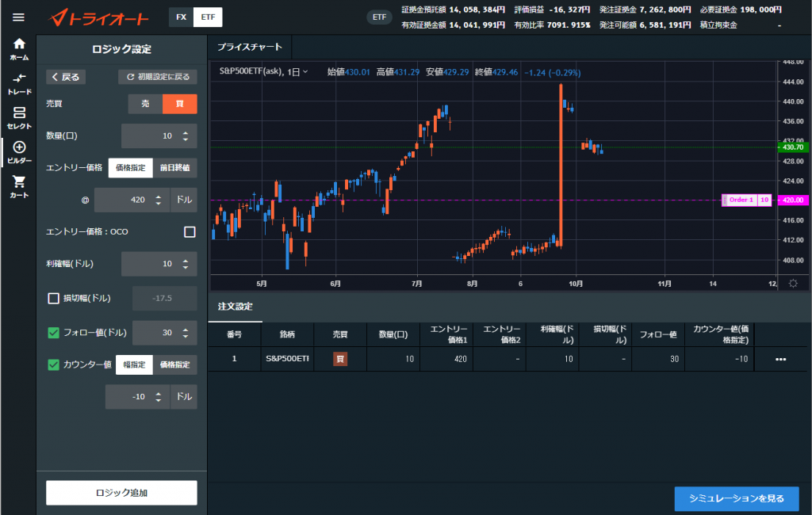
Task: View simulation (シミュレーションを見る)
Action: coord(737,498)
